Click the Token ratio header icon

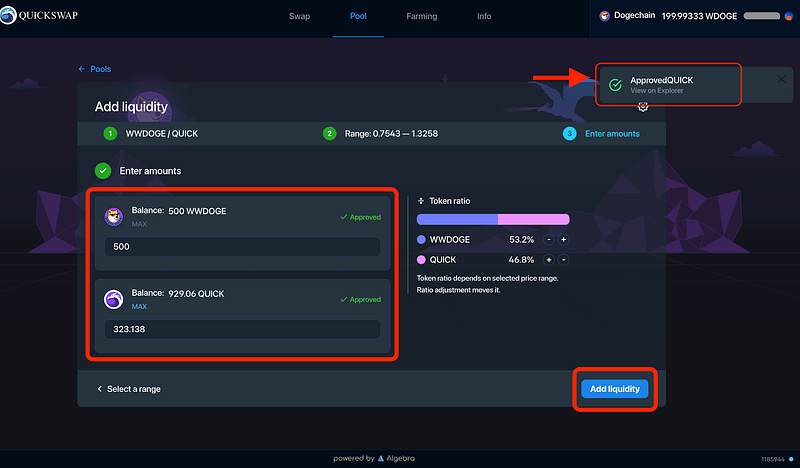421,201
